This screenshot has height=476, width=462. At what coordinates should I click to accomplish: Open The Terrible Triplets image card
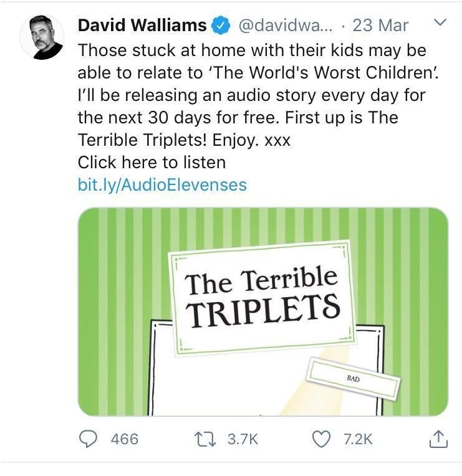click(x=263, y=312)
